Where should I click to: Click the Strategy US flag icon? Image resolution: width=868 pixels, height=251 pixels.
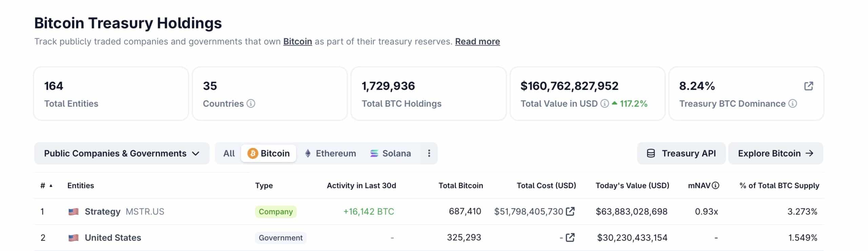[x=73, y=212]
